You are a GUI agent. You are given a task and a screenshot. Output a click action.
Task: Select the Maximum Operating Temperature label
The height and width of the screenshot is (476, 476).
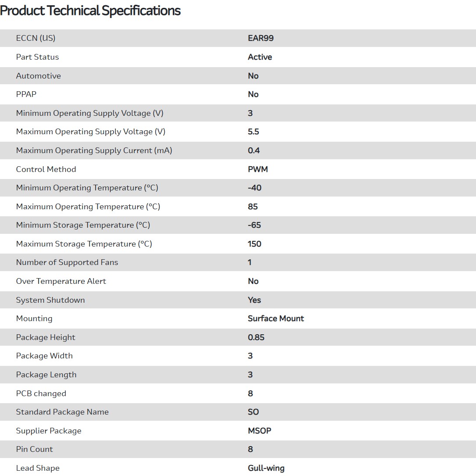[88, 207]
